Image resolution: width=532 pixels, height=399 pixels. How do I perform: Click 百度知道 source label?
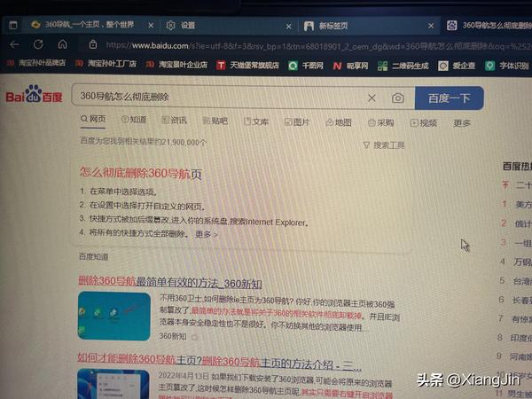tap(93, 257)
